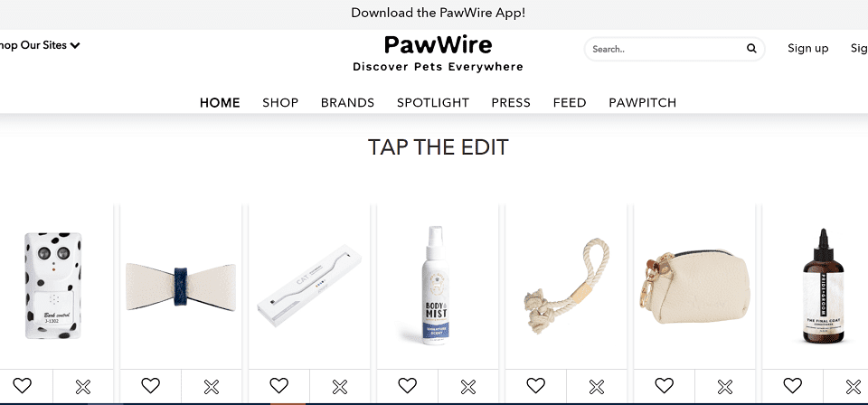This screenshot has width=868, height=405.
Task: Open the PAWPITCH section
Action: pos(643,103)
